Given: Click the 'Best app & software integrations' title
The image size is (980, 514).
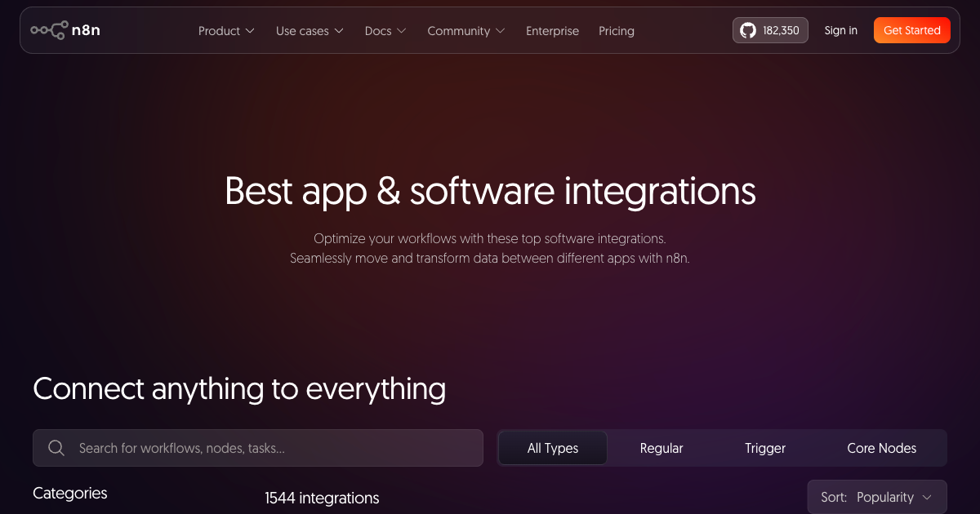Looking at the screenshot, I should (490, 191).
